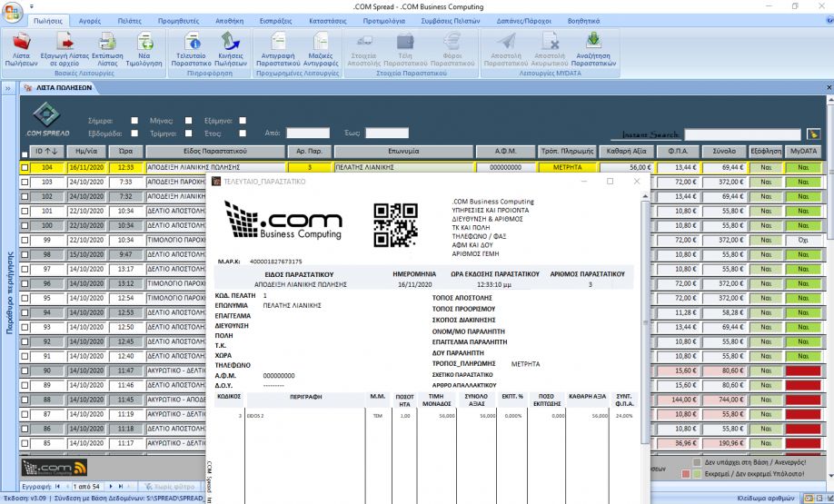Clear the Instant Search with broom icon
834x504 pixels.
point(813,134)
